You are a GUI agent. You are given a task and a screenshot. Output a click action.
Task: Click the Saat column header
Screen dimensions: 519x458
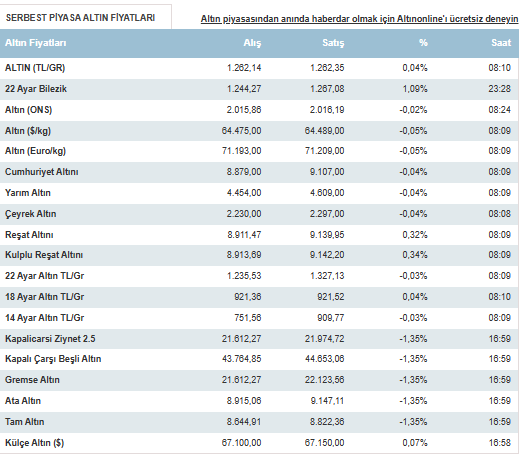coord(501,43)
